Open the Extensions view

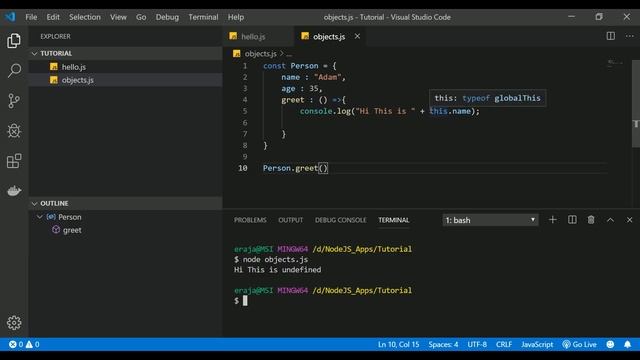click(x=14, y=161)
